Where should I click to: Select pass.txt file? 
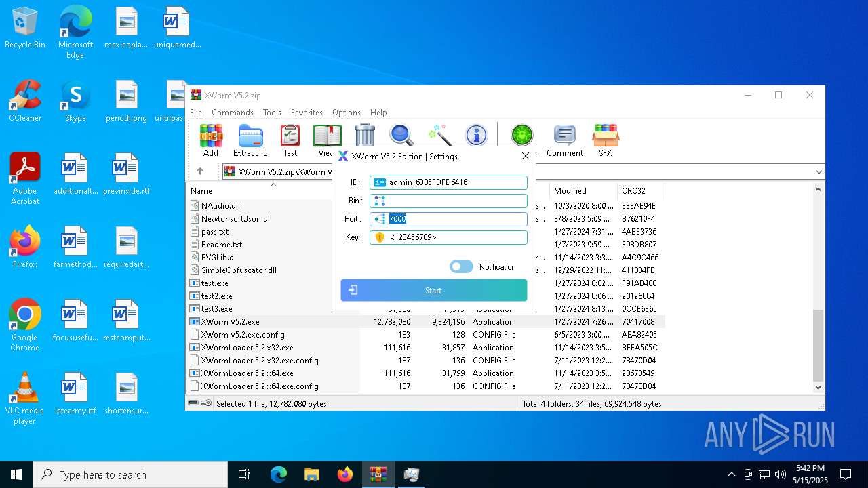click(x=214, y=232)
